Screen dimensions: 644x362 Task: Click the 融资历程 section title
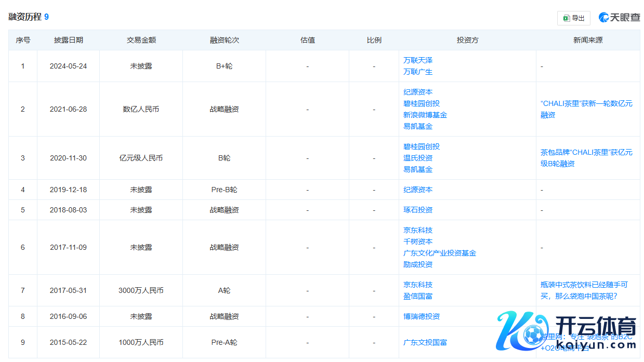(25, 17)
